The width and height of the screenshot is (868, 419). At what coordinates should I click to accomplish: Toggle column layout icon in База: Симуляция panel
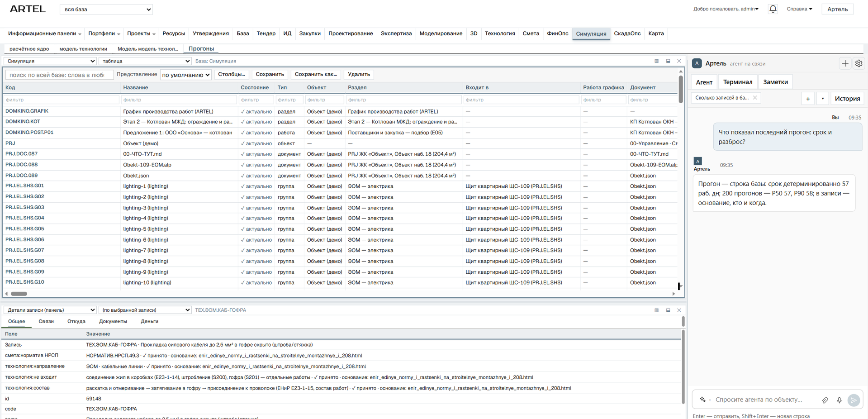pos(656,61)
